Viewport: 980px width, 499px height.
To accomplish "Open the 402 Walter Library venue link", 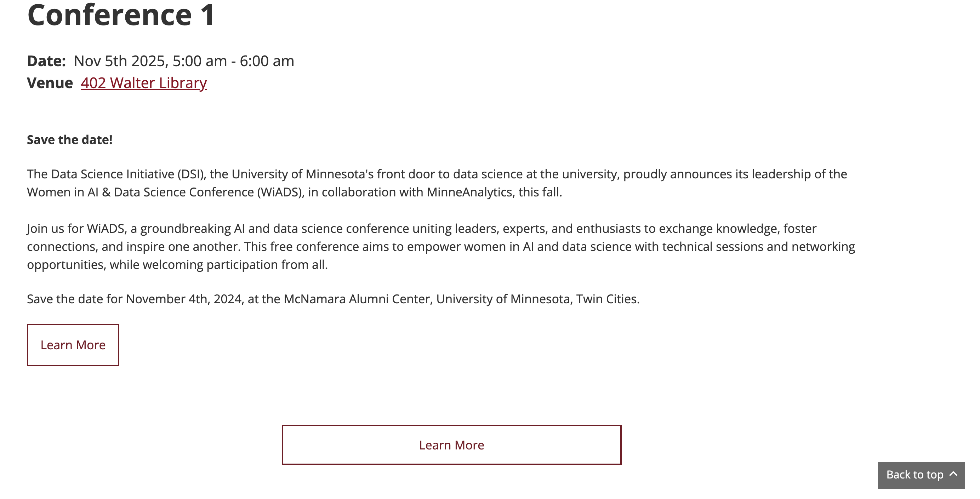I will click(x=143, y=83).
